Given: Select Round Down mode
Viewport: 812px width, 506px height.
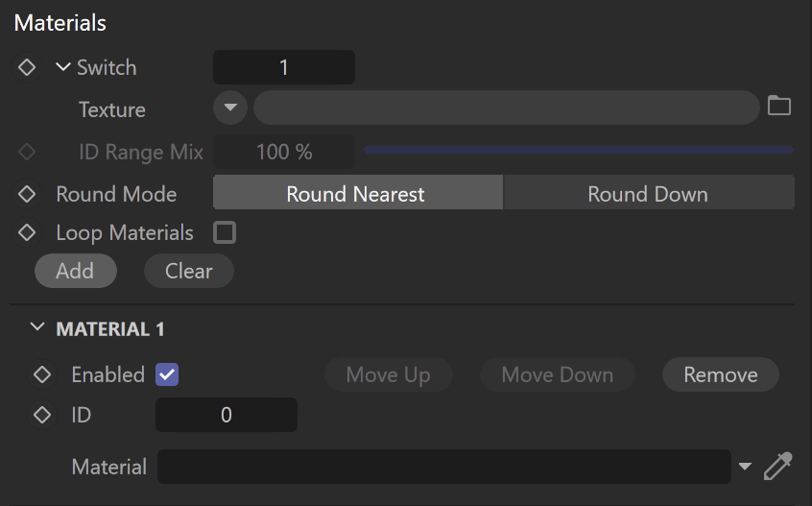Looking at the screenshot, I should [x=649, y=194].
